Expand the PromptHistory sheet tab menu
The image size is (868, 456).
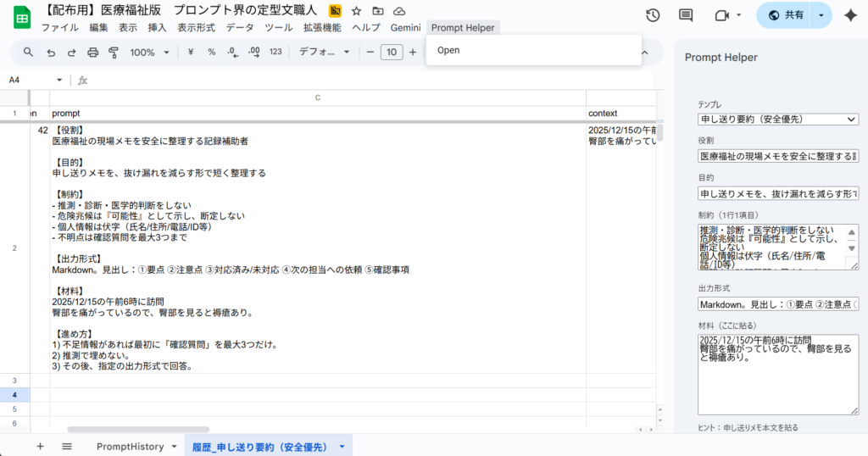click(174, 446)
